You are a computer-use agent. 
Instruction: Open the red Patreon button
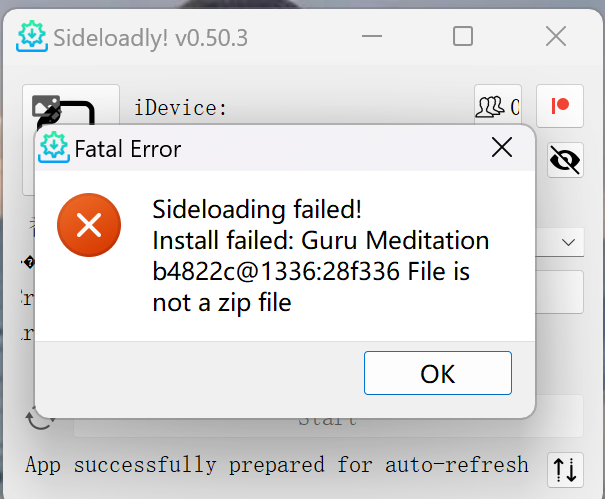pos(559,107)
